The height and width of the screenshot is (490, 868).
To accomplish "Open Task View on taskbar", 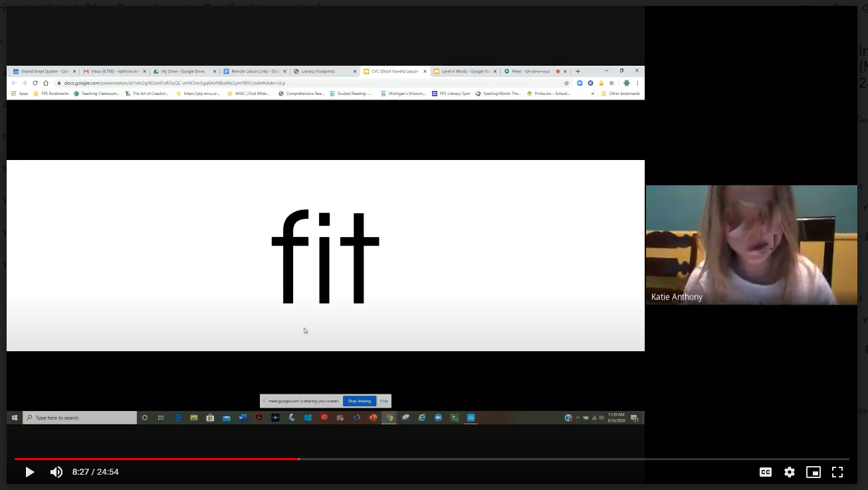I will (161, 418).
